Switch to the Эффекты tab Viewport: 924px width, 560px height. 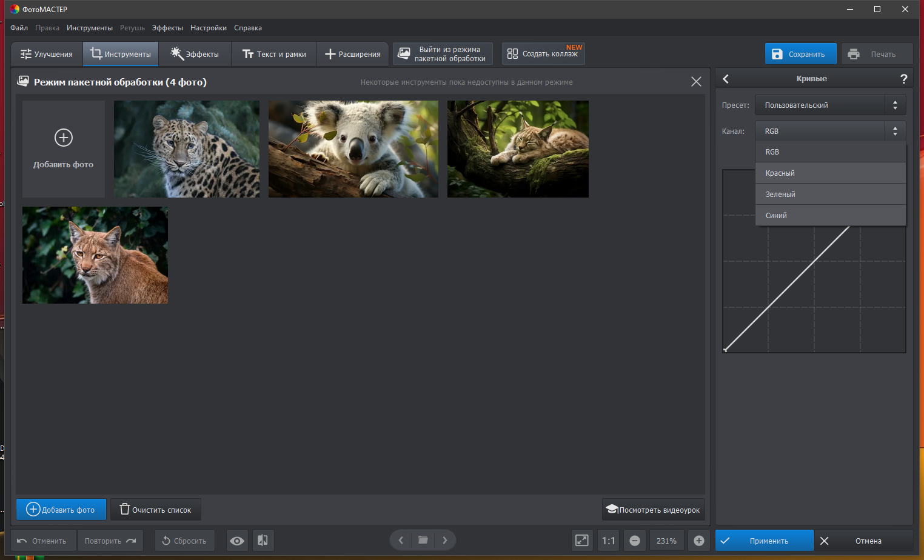pyautogui.click(x=195, y=54)
